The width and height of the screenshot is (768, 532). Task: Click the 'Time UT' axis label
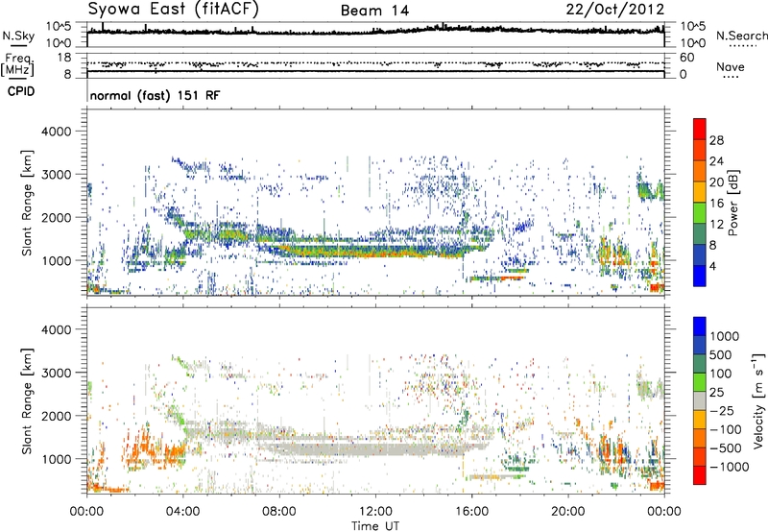coord(375,526)
